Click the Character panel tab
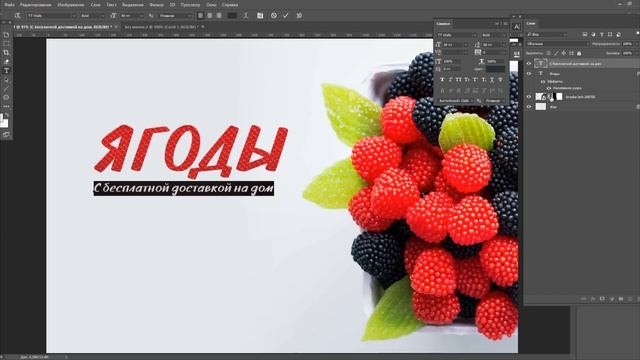 (443, 24)
